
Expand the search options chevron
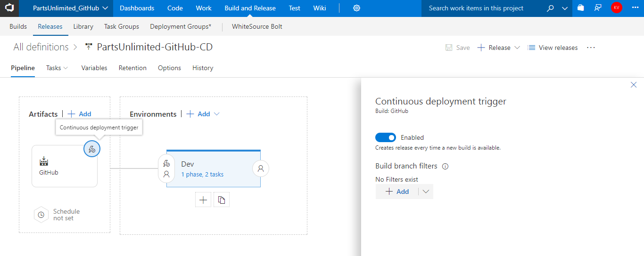(x=565, y=8)
